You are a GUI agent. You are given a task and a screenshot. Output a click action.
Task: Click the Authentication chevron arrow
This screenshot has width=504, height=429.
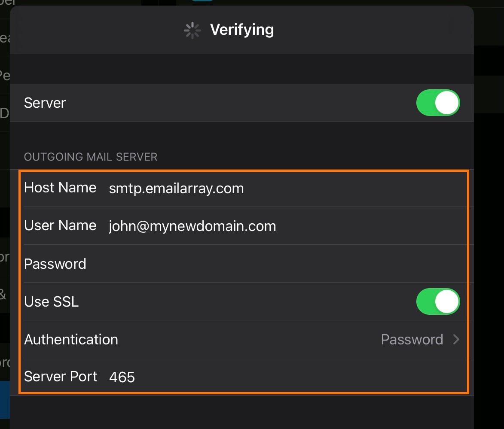pos(457,339)
